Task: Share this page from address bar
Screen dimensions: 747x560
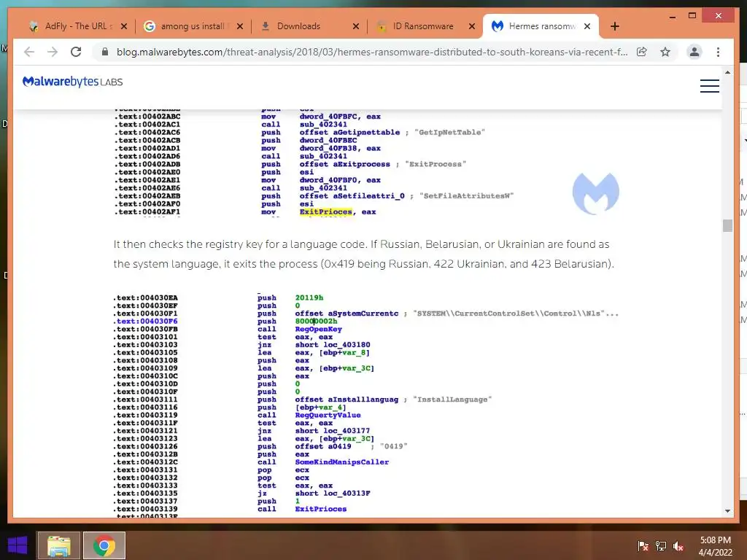Action: [642, 52]
